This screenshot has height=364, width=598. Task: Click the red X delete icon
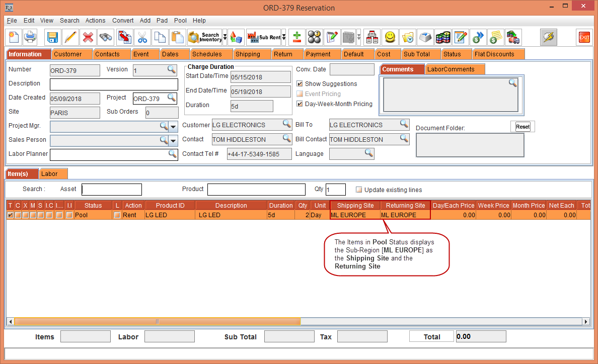point(88,37)
